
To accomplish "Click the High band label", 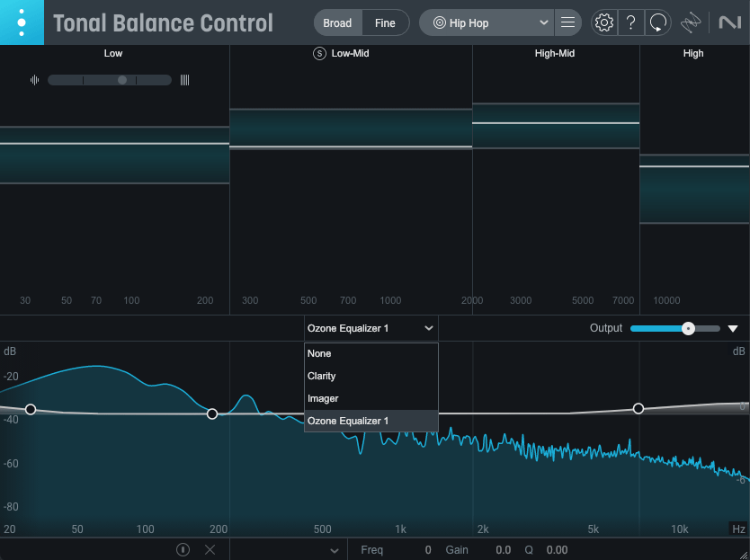I will [x=693, y=53].
